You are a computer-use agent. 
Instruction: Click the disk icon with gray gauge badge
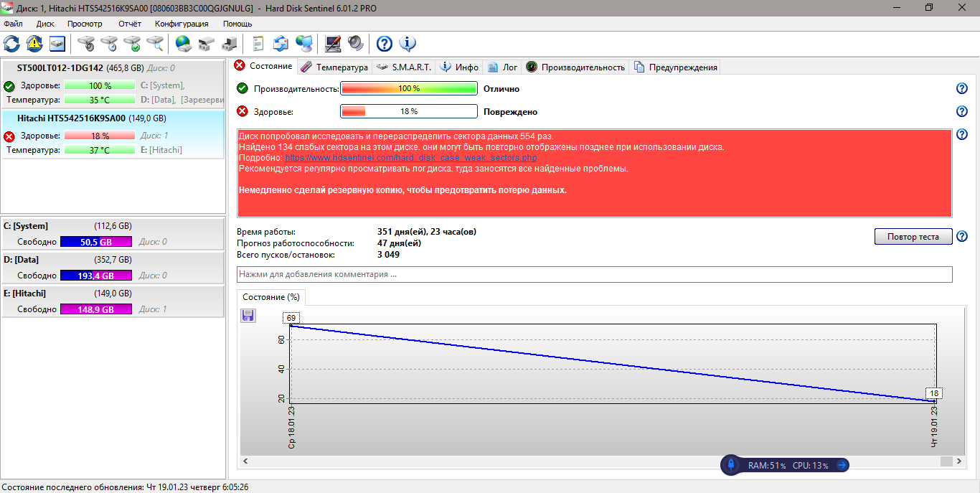pyautogui.click(x=86, y=44)
